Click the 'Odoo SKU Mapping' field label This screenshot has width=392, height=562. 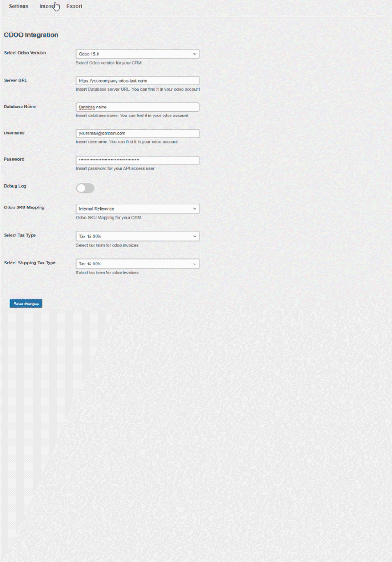[x=24, y=207]
